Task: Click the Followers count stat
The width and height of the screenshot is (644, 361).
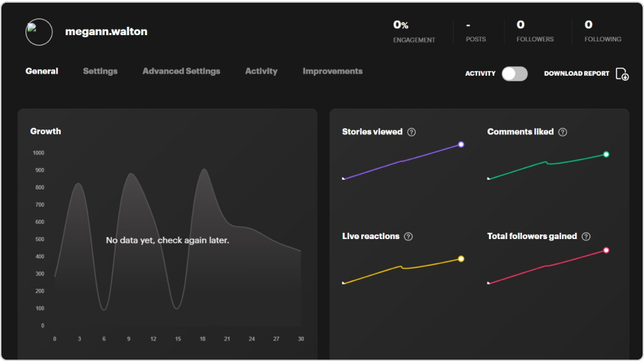Action: coord(535,31)
